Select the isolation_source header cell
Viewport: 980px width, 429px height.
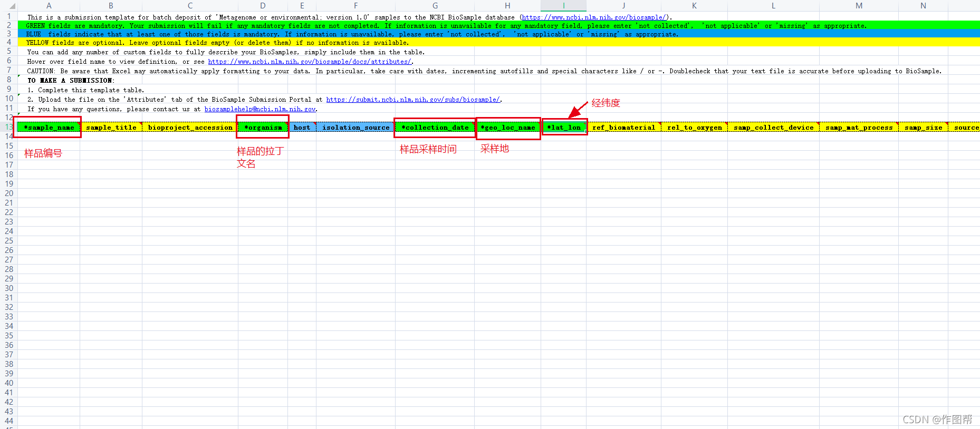tap(356, 127)
